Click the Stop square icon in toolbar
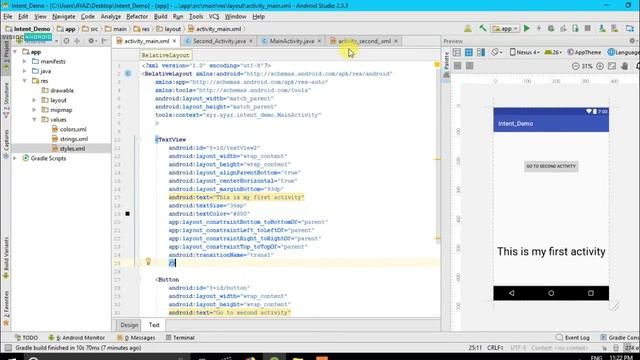 [x=588, y=29]
